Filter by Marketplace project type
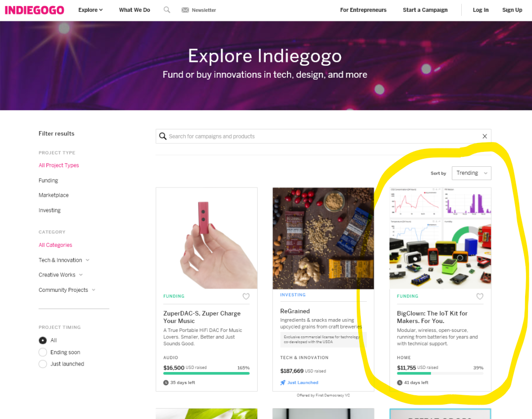532x419 pixels. point(53,195)
